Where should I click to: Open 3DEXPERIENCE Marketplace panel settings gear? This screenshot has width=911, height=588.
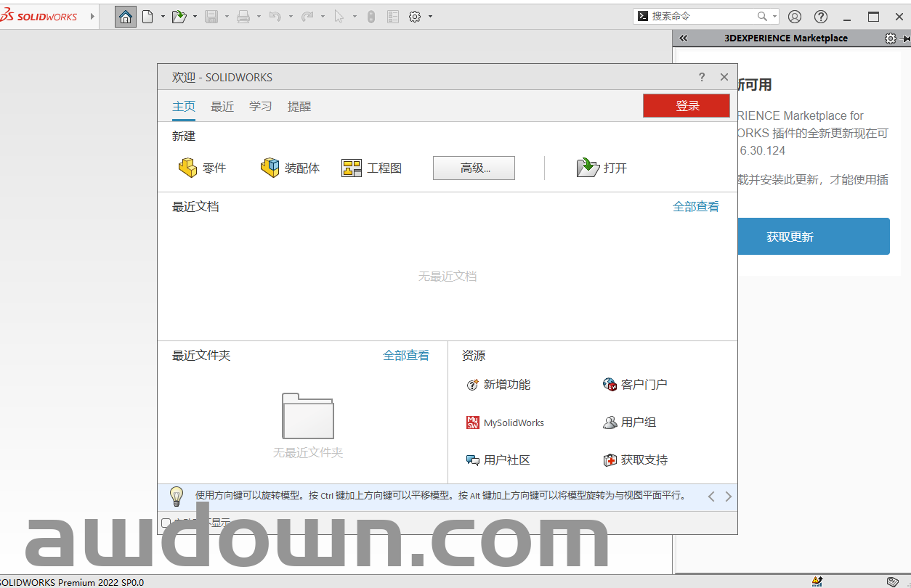click(x=890, y=38)
